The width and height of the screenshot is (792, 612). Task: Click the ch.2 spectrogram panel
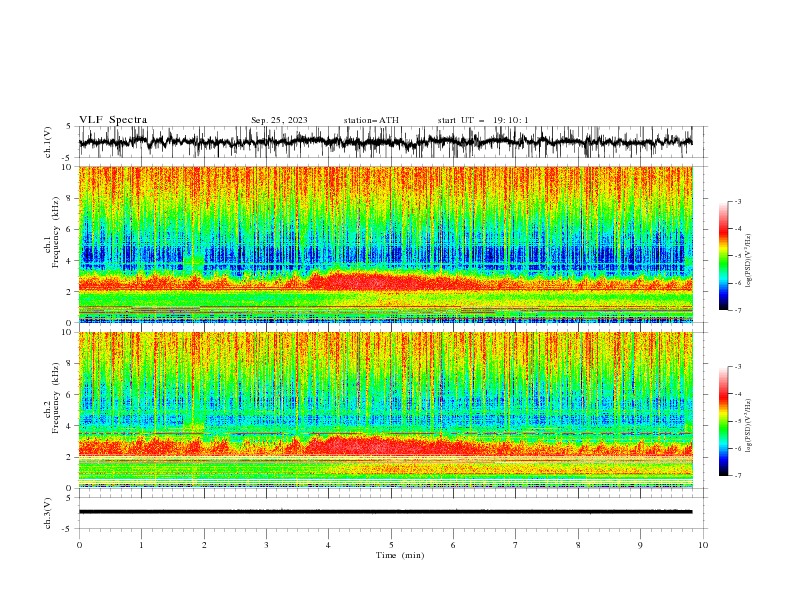click(x=385, y=410)
